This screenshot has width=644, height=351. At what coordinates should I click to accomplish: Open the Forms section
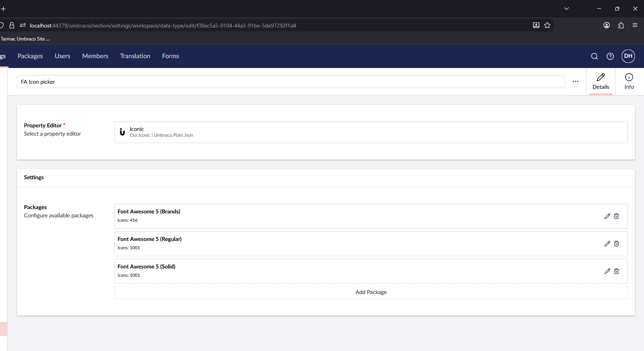tap(170, 56)
